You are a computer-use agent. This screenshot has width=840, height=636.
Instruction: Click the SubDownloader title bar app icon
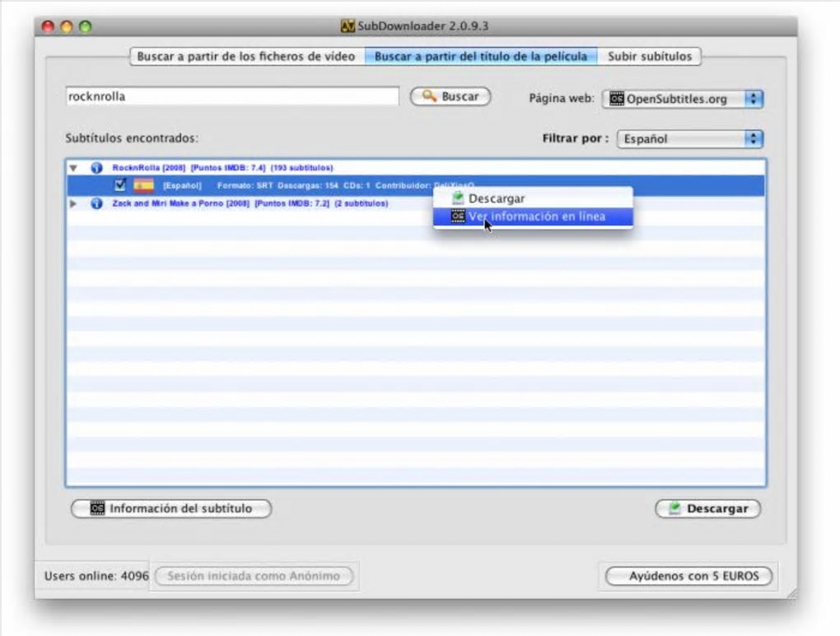pyautogui.click(x=348, y=26)
